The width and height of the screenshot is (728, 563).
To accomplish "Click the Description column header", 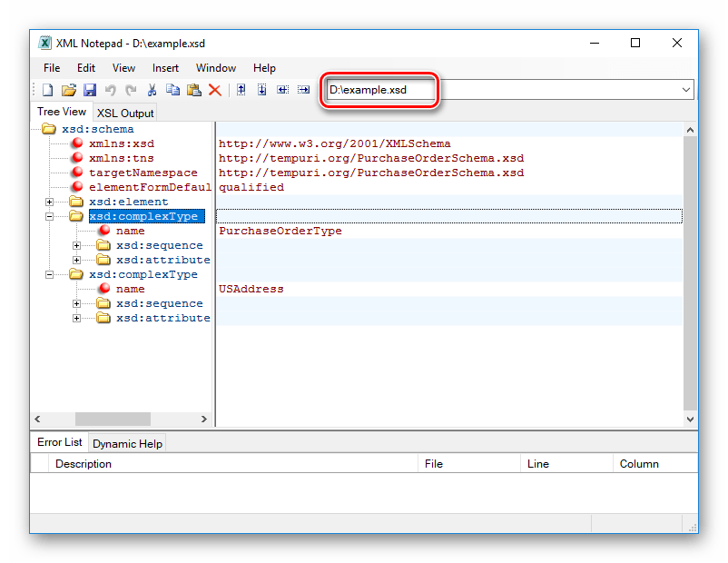I will [x=233, y=464].
